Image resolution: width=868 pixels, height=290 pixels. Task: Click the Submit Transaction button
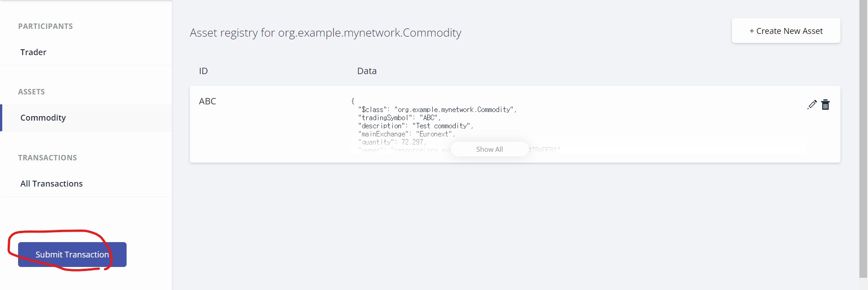72,254
